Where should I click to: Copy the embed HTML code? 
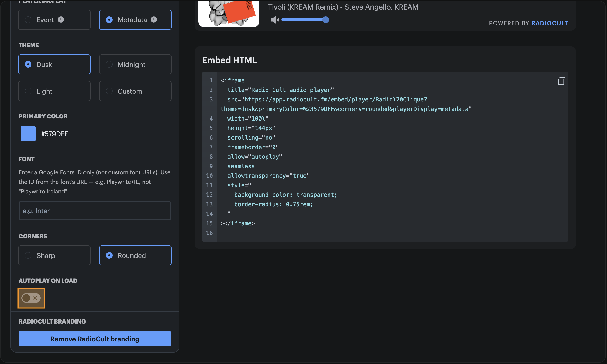(561, 81)
